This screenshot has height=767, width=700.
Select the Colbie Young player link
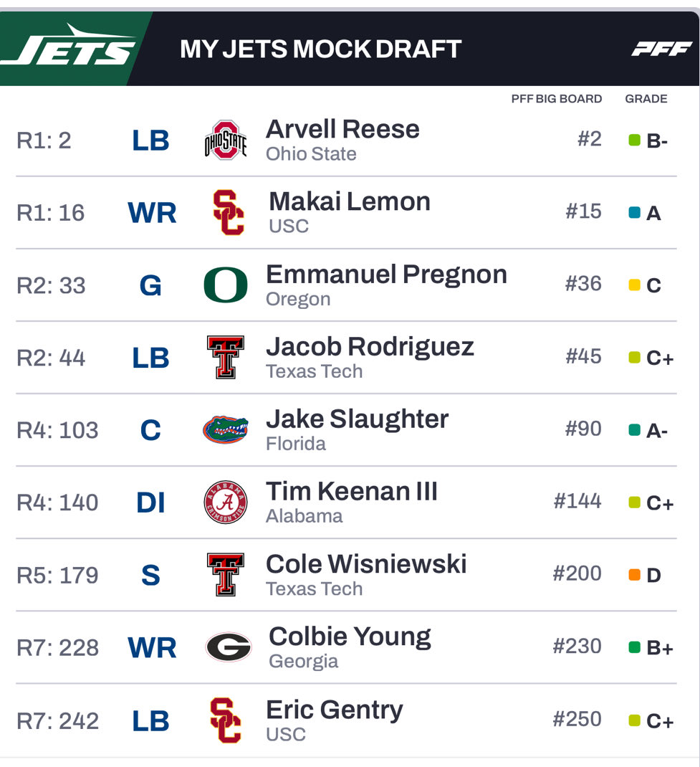point(350,636)
